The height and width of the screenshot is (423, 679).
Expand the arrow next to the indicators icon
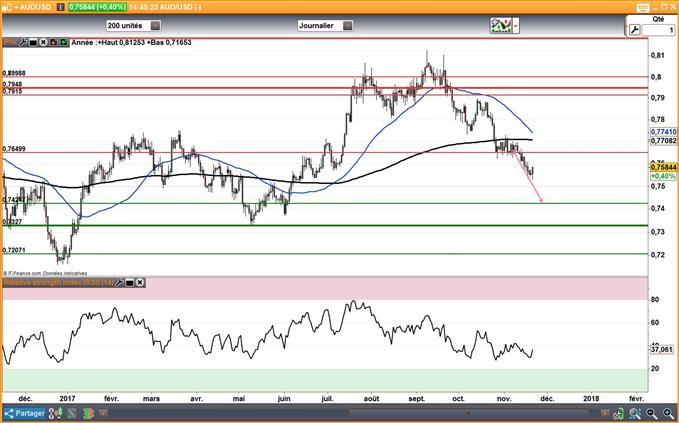(x=516, y=26)
